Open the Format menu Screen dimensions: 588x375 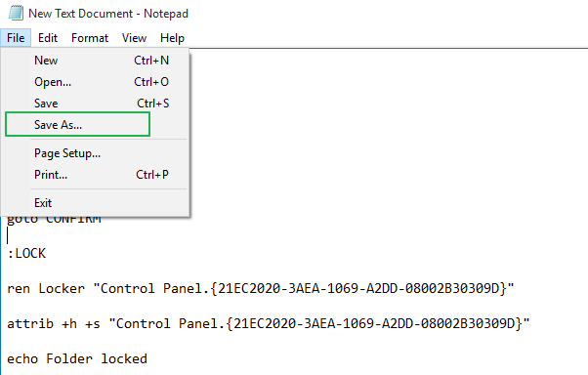point(90,38)
